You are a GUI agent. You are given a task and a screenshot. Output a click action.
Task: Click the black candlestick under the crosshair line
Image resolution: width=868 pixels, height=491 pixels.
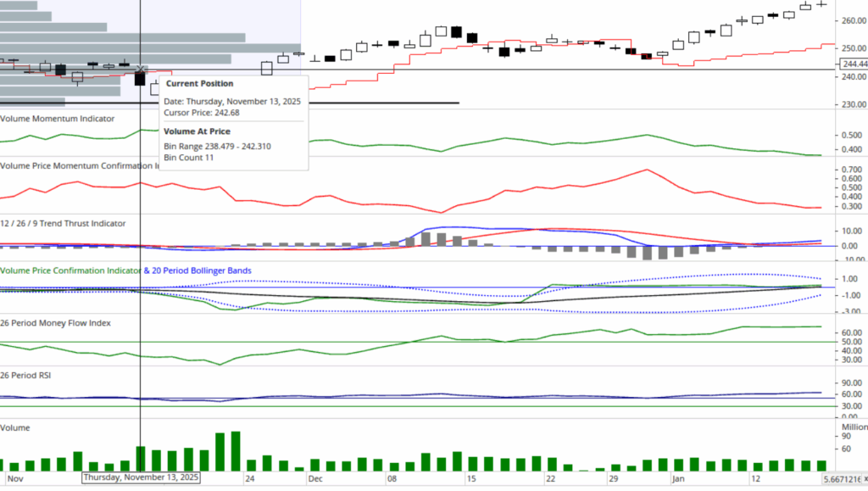(140, 79)
